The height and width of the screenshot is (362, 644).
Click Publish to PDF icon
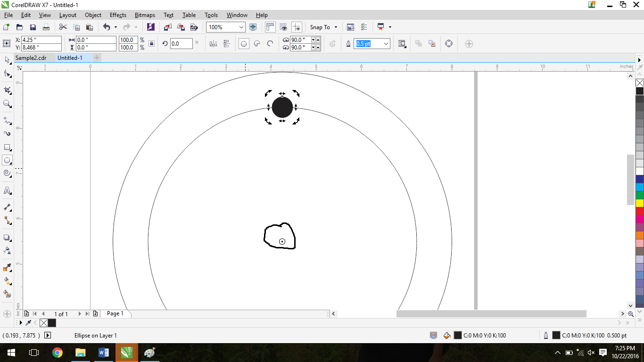pos(194,27)
